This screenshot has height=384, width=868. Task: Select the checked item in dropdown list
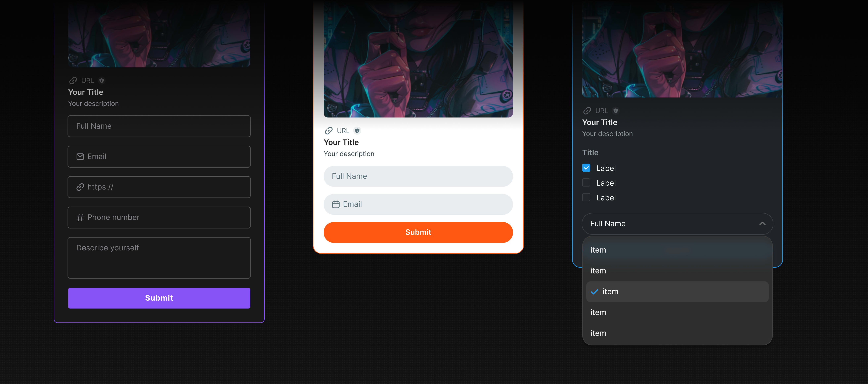pos(677,292)
